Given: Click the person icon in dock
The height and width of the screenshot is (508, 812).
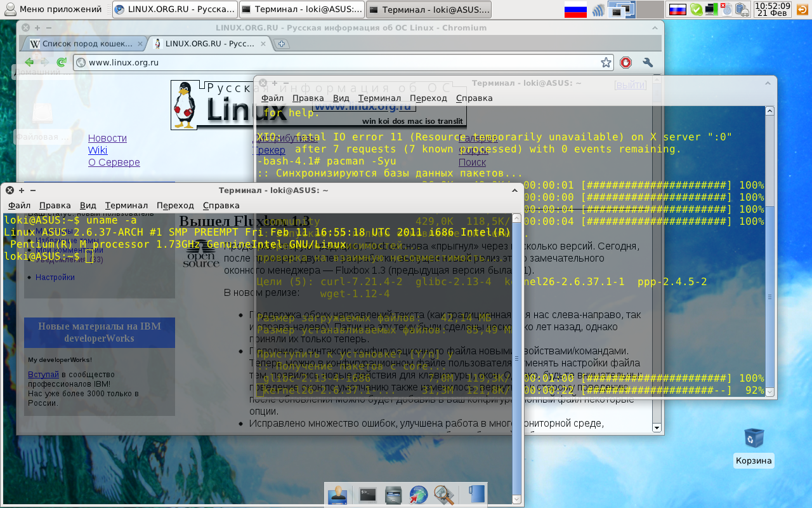Looking at the screenshot, I should (337, 495).
